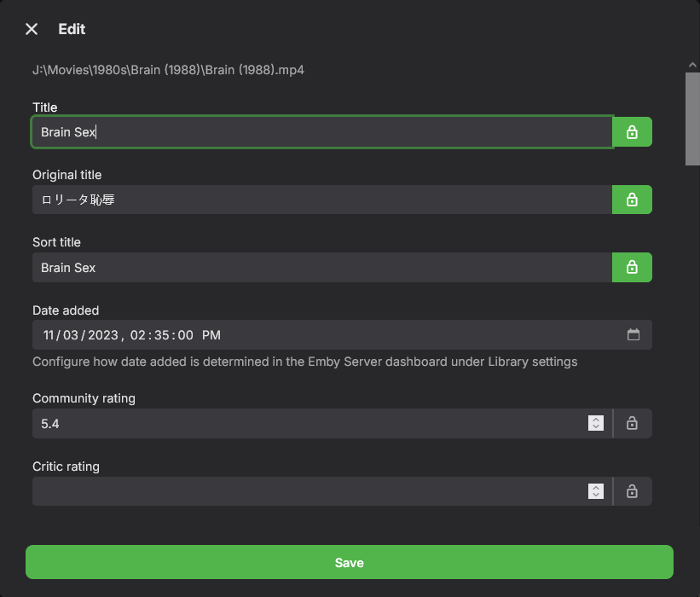Lock the Critic rating field
This screenshot has width=700, height=597.
[632, 491]
